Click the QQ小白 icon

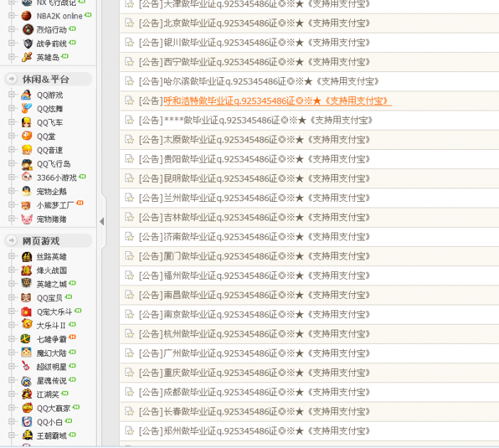[x=26, y=422]
